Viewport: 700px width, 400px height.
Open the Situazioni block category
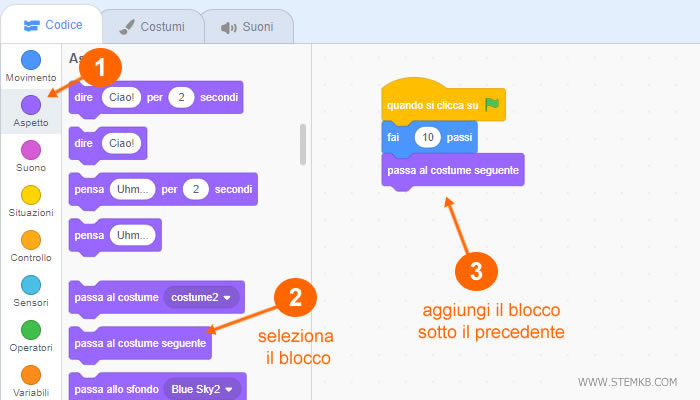tap(31, 195)
